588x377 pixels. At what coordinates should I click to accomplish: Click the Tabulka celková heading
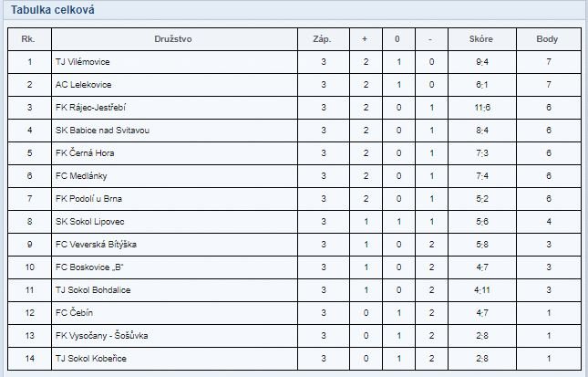coord(53,10)
